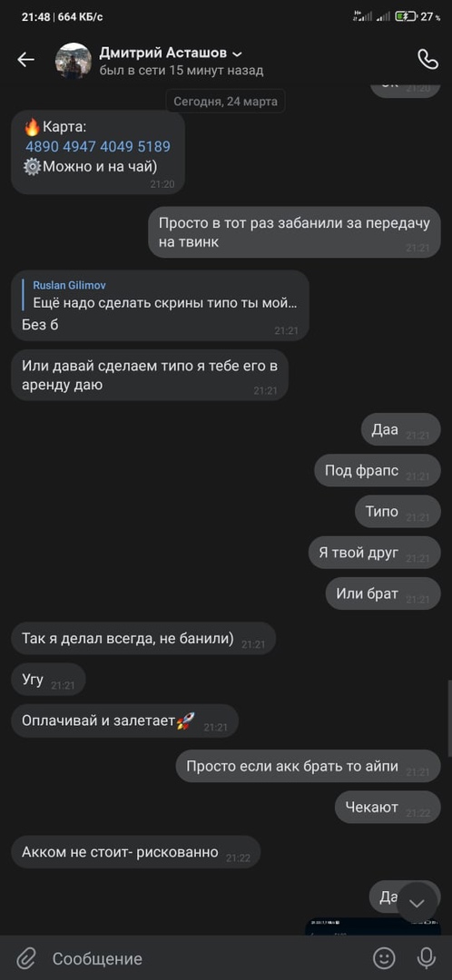The image size is (452, 980).
Task: Tap the scrollbar handle on the right edge
Action: [449, 719]
